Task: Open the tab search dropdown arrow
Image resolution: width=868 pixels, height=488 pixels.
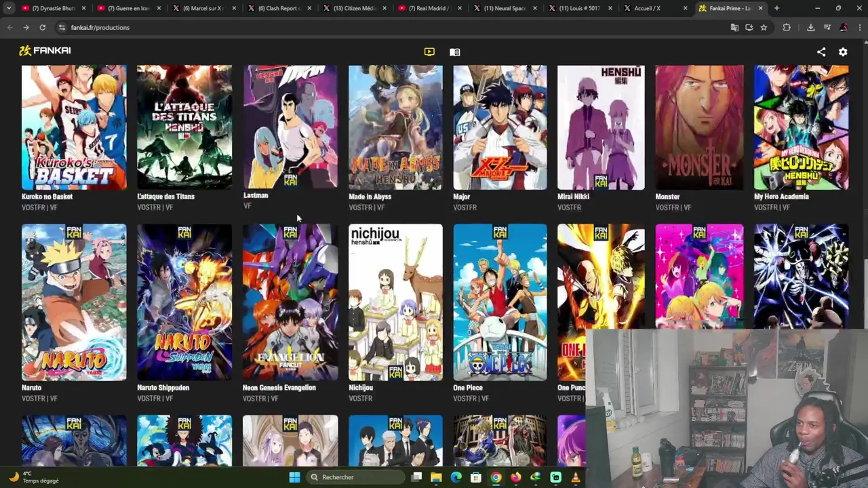Action: tap(9, 8)
